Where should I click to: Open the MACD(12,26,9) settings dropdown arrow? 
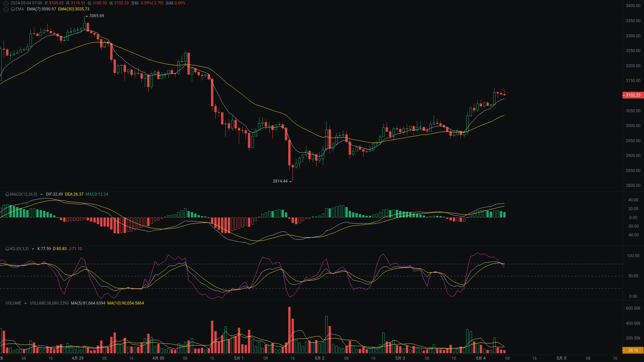tap(42, 194)
